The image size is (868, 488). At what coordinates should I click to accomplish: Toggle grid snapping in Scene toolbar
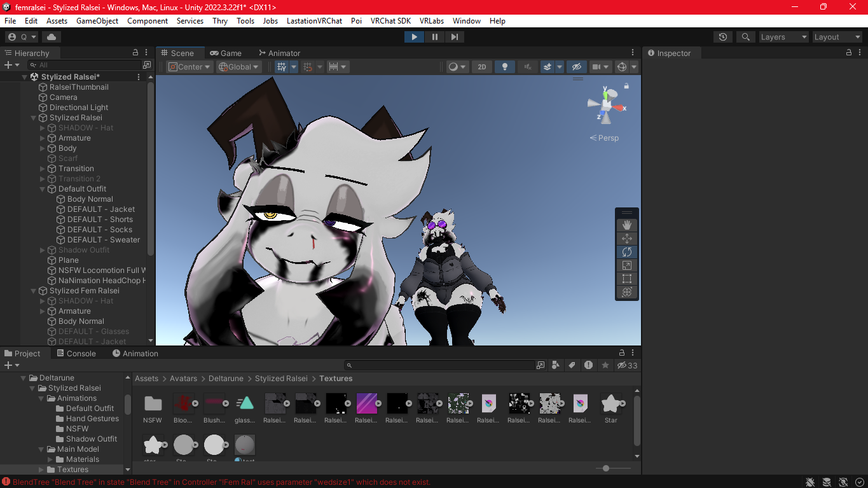coord(308,67)
